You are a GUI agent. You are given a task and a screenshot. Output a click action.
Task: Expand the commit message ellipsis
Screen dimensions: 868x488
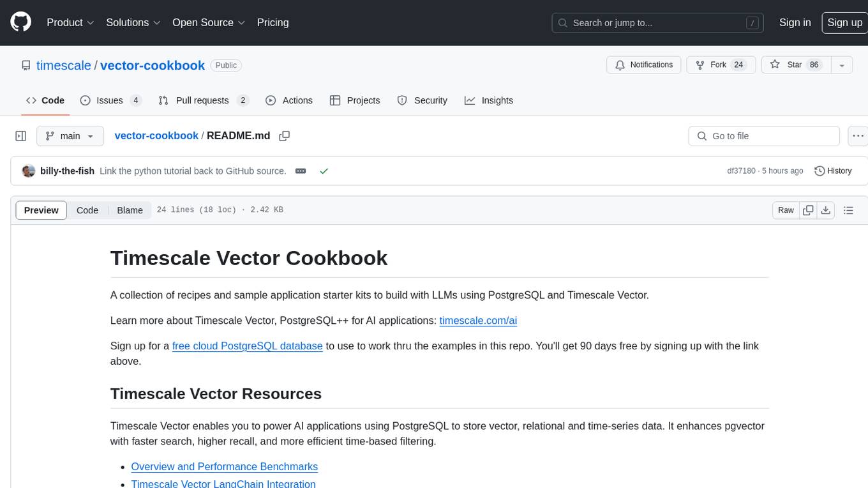tap(301, 171)
